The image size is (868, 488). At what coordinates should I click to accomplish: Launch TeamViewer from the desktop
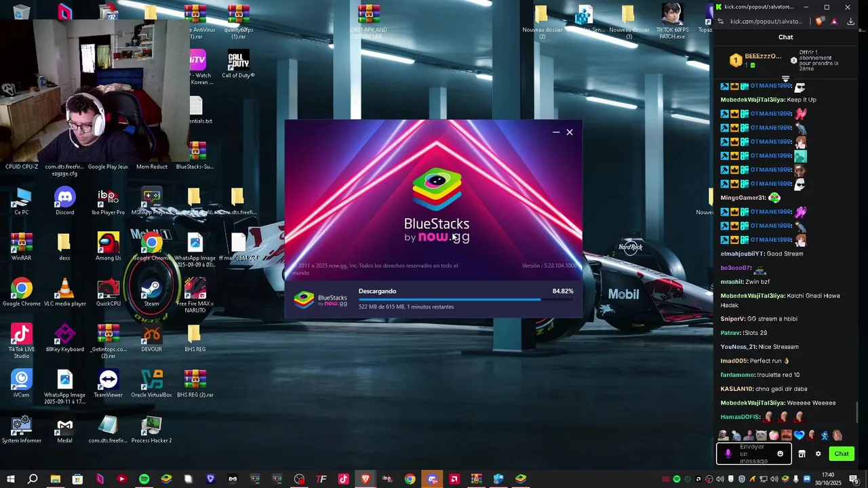click(108, 384)
